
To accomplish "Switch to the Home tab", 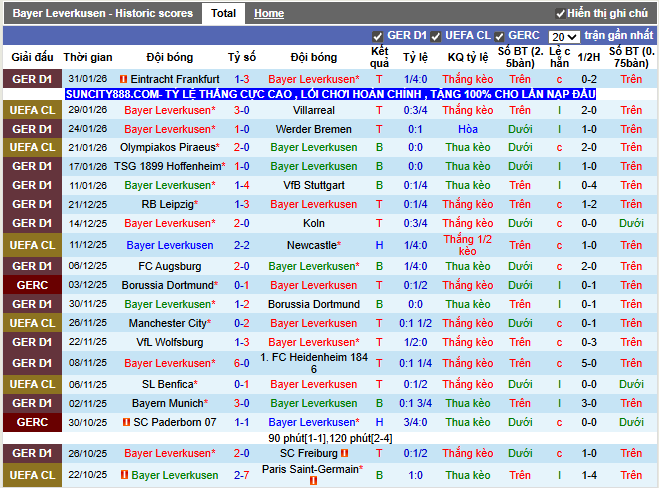I will [269, 13].
